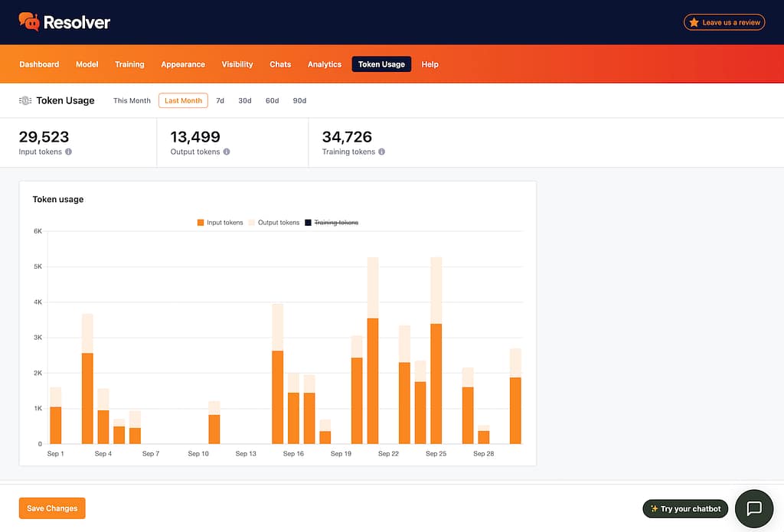Image resolution: width=784 pixels, height=532 pixels.
Task: Click the tall 5K bar above the Sep 25 label
Action: 436,351
